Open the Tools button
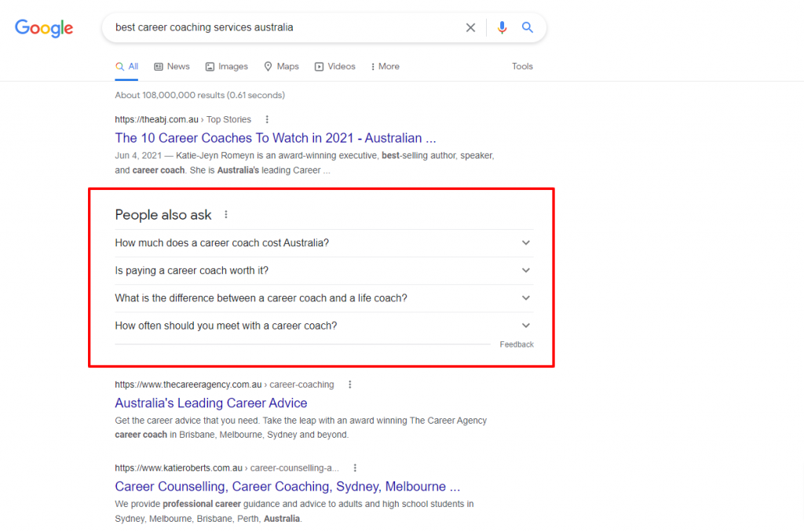 pos(522,67)
